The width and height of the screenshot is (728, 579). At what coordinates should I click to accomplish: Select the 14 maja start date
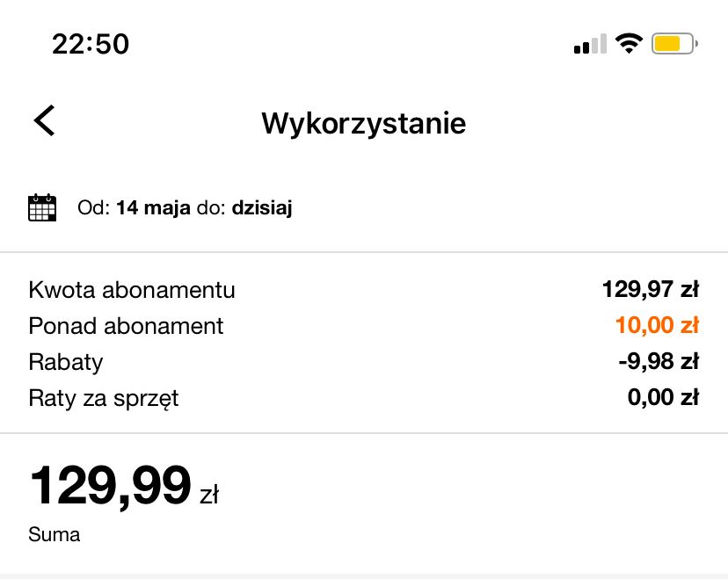(x=153, y=208)
